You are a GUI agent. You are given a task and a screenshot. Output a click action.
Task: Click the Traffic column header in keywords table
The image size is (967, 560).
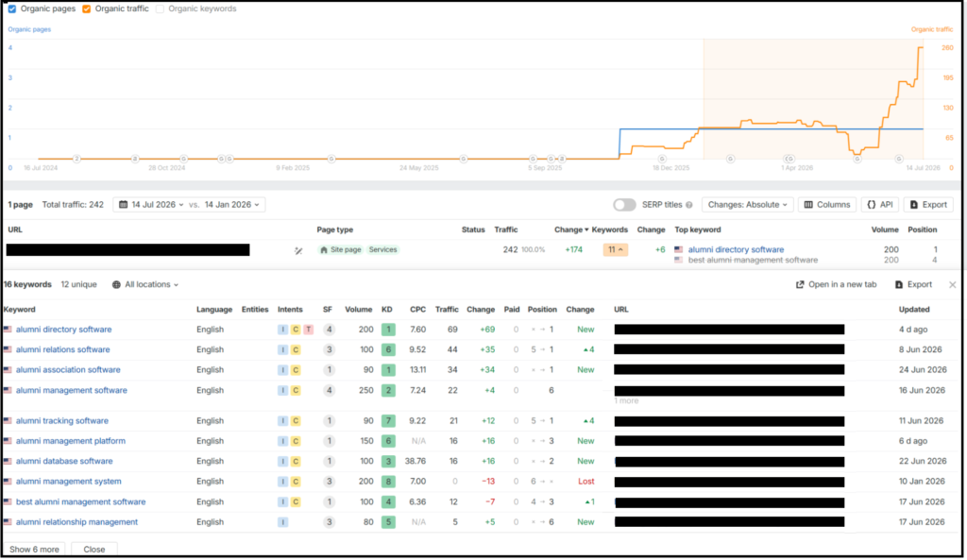click(x=447, y=310)
